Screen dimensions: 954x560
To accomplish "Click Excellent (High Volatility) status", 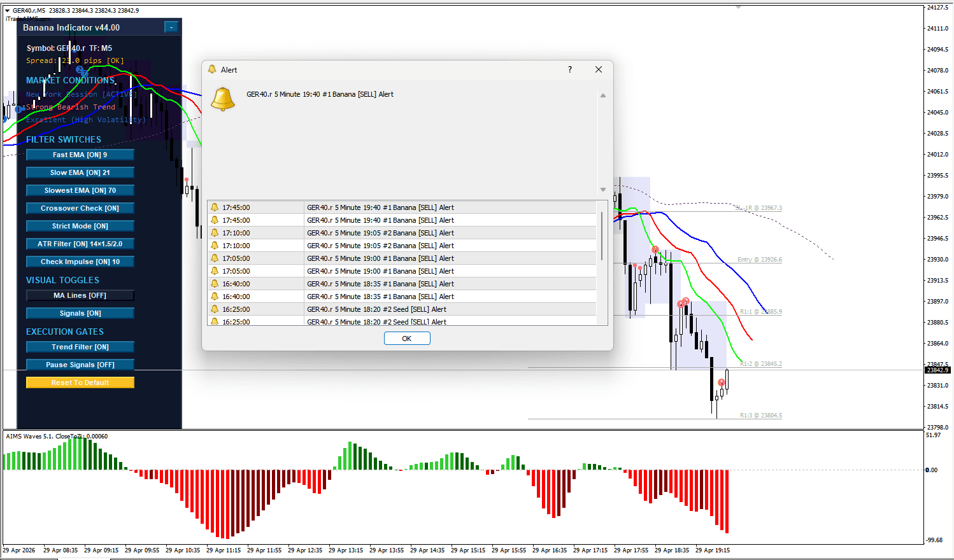I will coord(86,120).
